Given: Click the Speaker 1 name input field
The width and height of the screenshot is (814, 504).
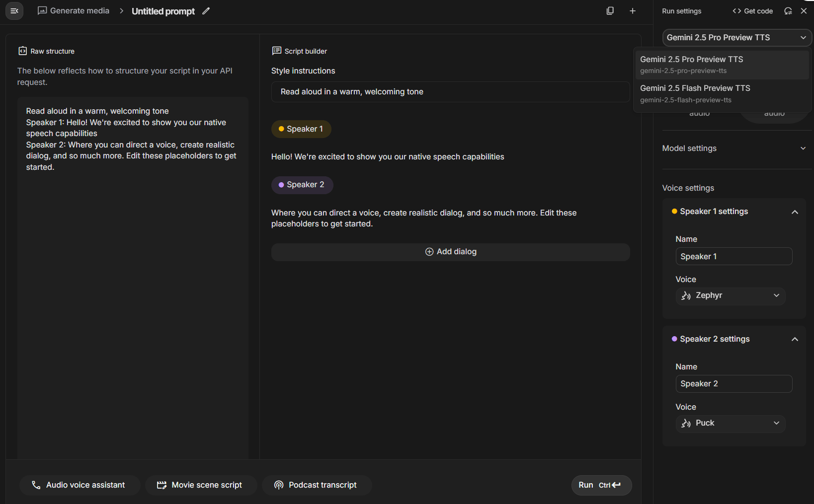Looking at the screenshot, I should point(734,256).
